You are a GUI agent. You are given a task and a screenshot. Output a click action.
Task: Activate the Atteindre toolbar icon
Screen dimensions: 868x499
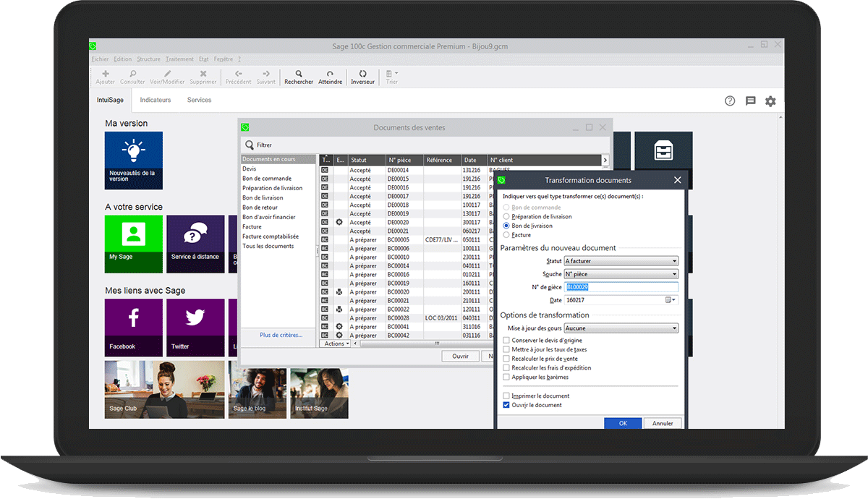point(331,76)
